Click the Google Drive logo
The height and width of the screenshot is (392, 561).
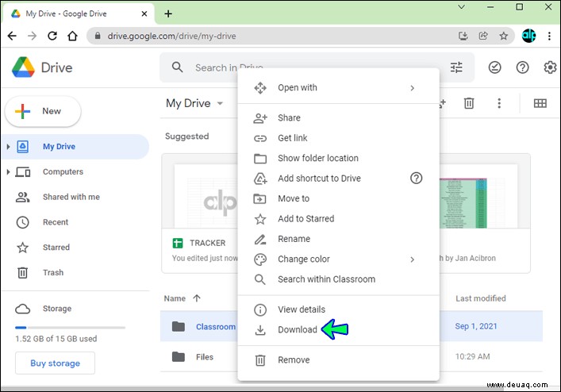click(23, 67)
